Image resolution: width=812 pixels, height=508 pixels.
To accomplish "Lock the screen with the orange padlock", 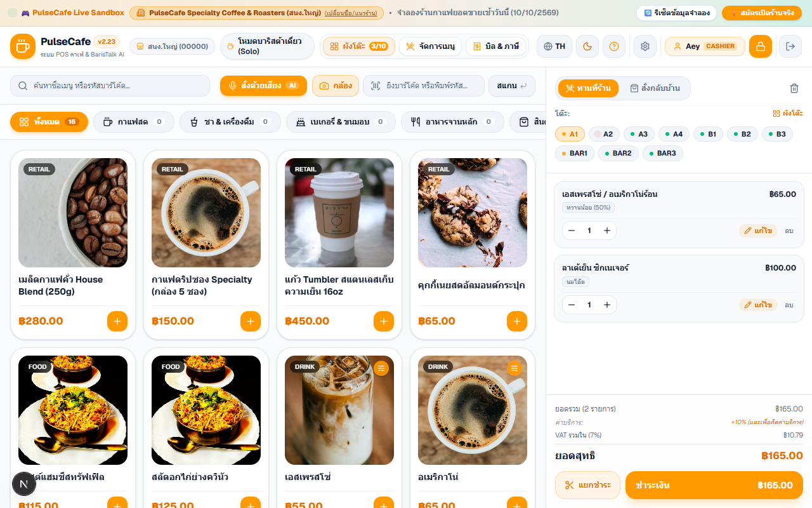I will coord(761,46).
